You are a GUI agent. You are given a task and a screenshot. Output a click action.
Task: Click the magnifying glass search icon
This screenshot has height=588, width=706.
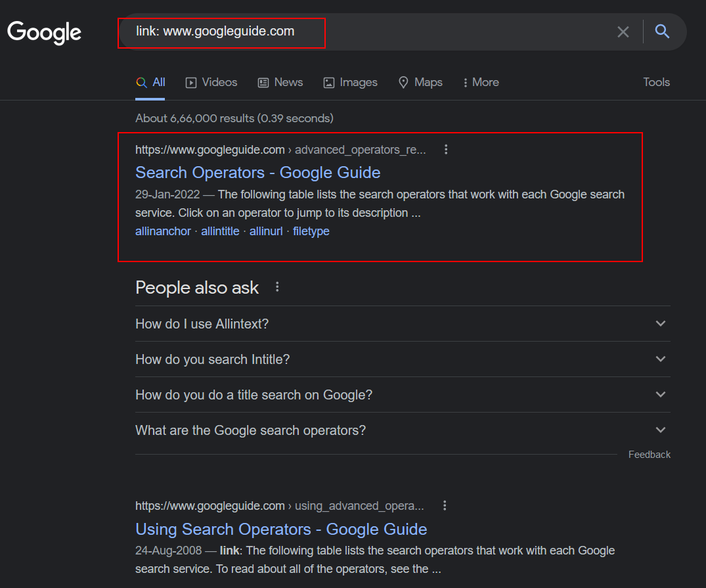click(x=662, y=32)
